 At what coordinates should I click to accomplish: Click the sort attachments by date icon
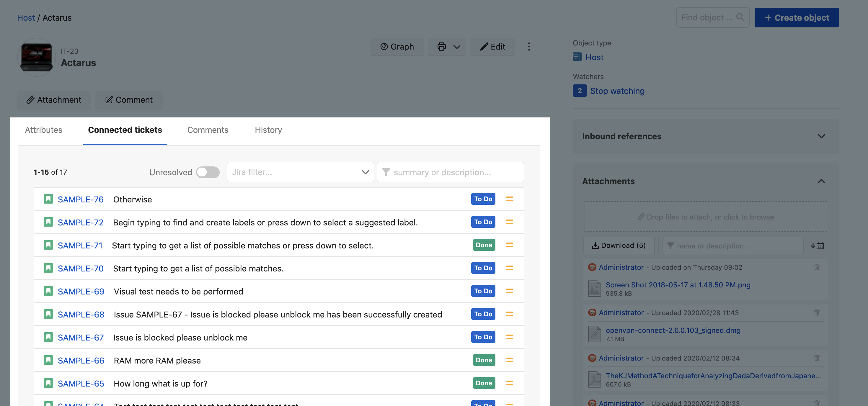[x=817, y=245]
